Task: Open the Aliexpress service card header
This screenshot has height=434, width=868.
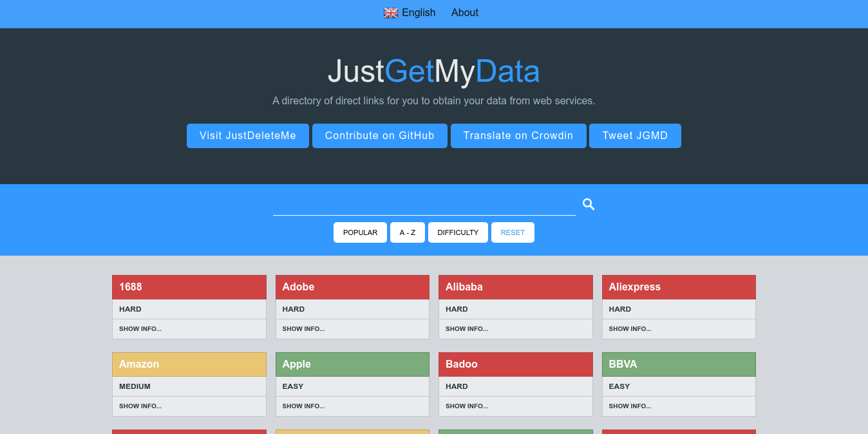Action: coord(679,287)
